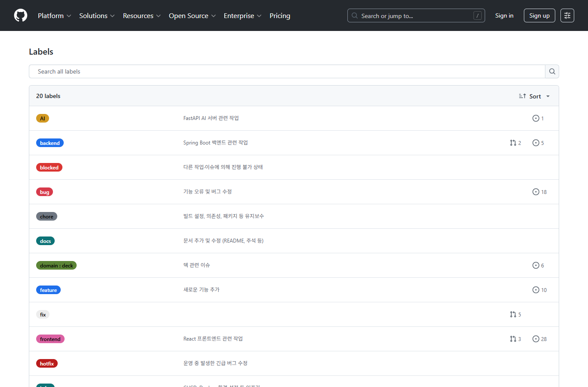Viewport: 588px width, 387px height.
Task: Expand the Platform menu
Action: coord(54,15)
